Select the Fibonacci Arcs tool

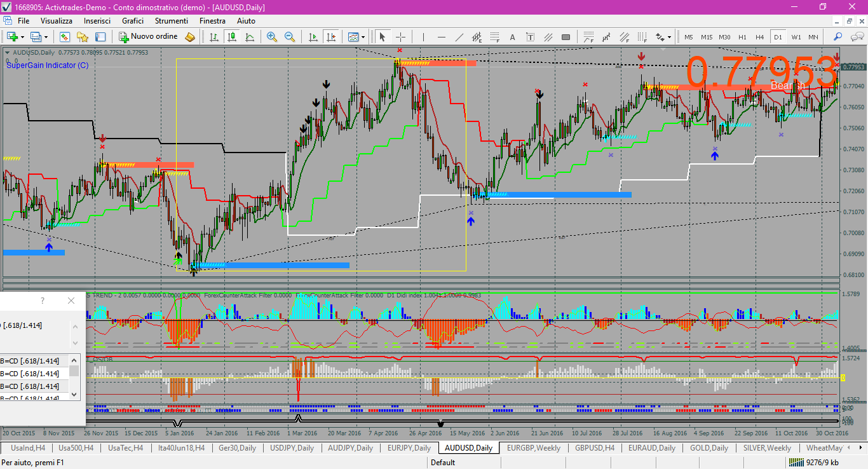589,37
